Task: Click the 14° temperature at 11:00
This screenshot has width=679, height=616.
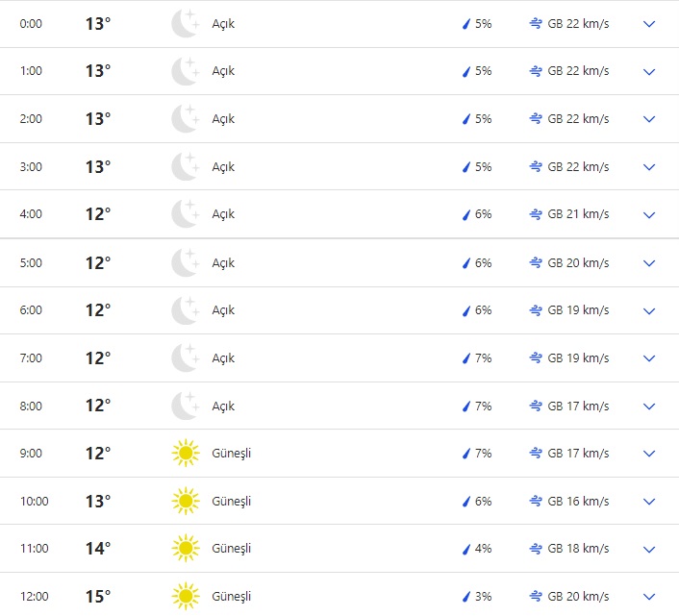Action: click(x=98, y=549)
